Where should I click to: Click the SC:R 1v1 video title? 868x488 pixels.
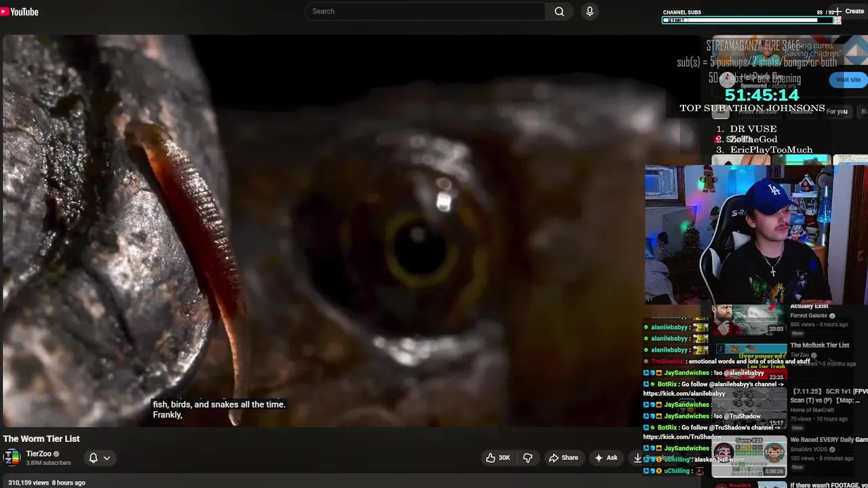pyautogui.click(x=829, y=396)
